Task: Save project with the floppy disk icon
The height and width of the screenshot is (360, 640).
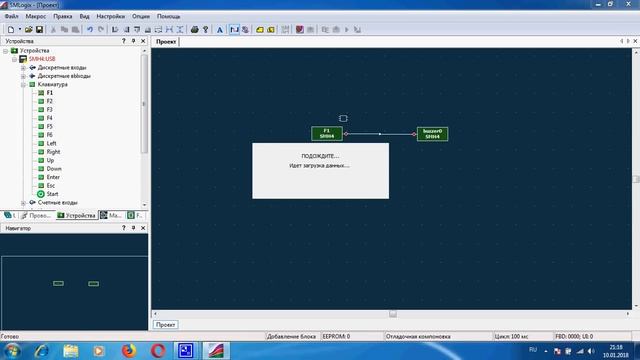Action: click(x=39, y=29)
